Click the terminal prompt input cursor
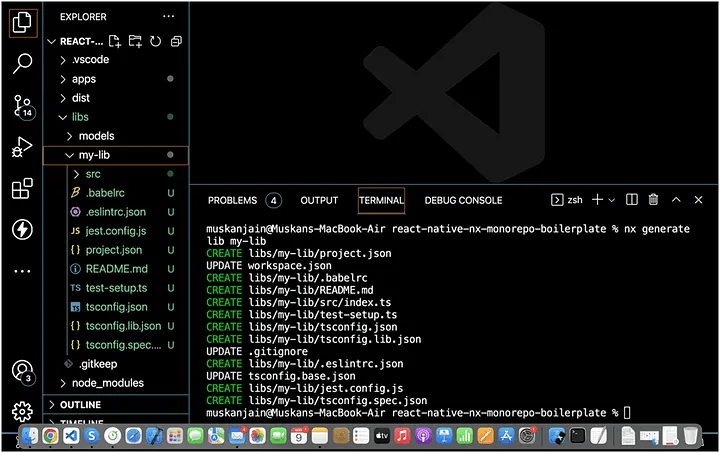 coord(627,413)
